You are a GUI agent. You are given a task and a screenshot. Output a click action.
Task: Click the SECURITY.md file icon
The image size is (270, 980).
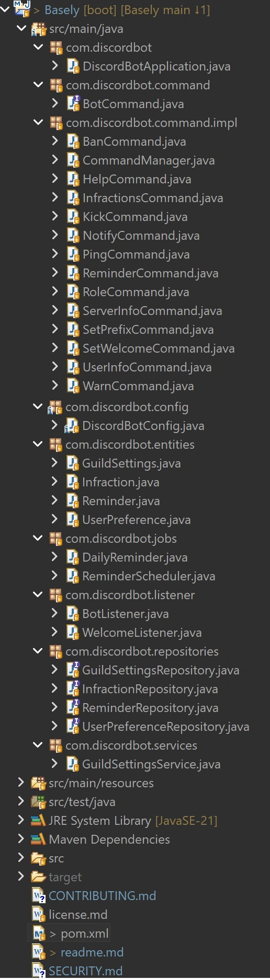pos(39,971)
